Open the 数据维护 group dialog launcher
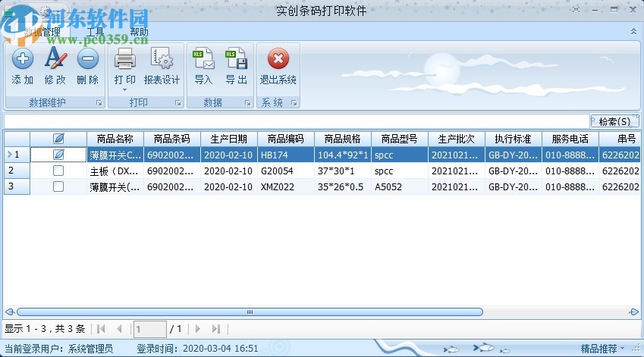 (99, 103)
